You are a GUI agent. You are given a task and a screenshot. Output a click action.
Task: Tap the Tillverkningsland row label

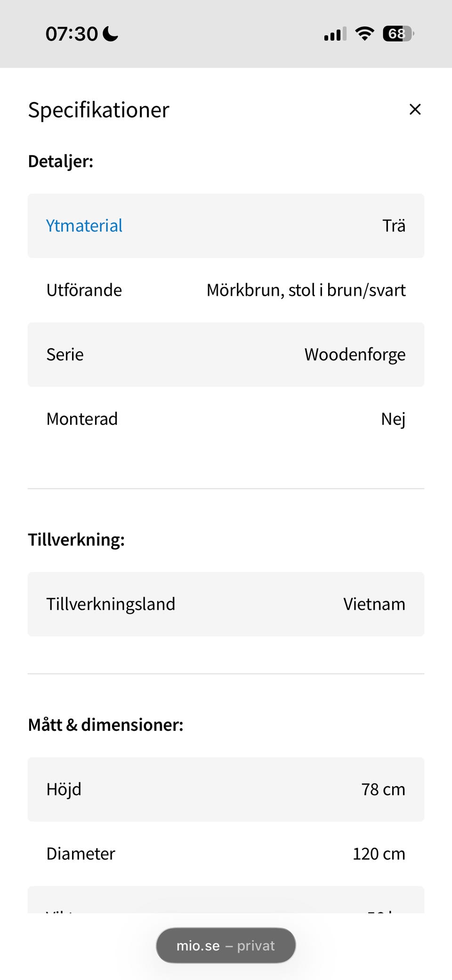[x=111, y=604]
